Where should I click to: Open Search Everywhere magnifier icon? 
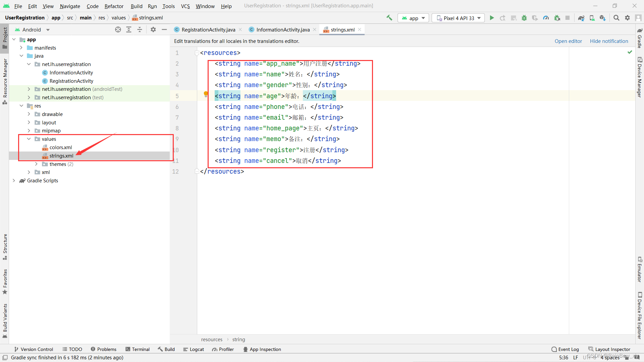tap(616, 18)
